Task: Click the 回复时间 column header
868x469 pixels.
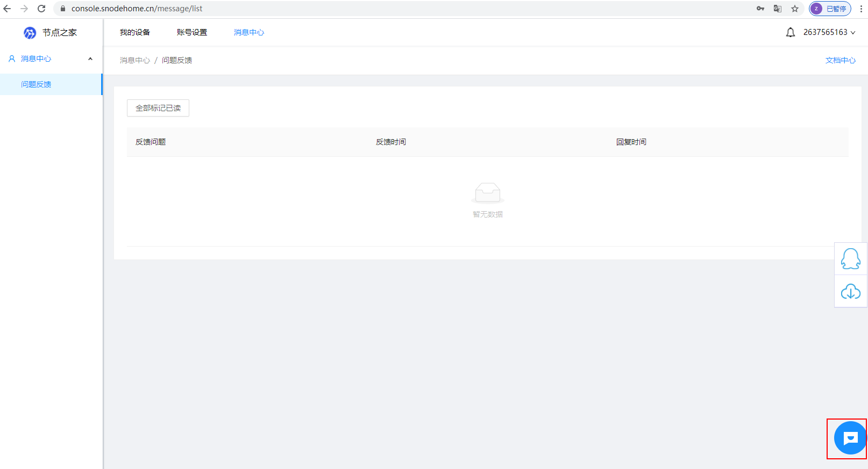Action: click(631, 142)
